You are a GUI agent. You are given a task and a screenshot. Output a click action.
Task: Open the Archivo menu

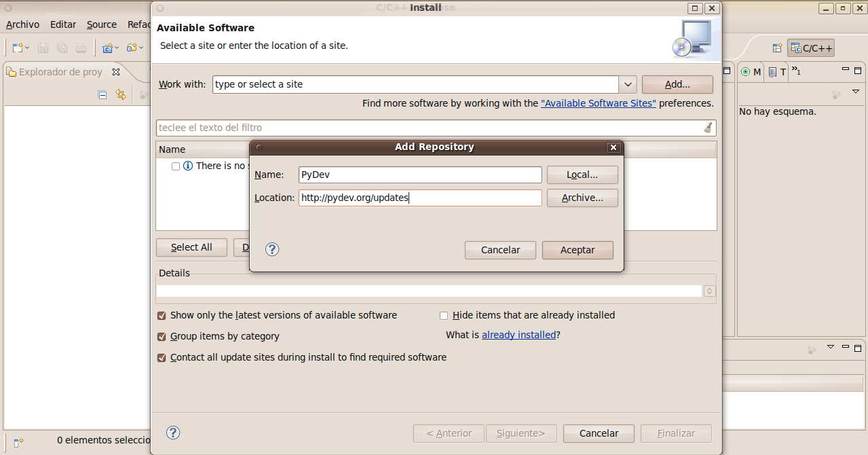(22, 24)
